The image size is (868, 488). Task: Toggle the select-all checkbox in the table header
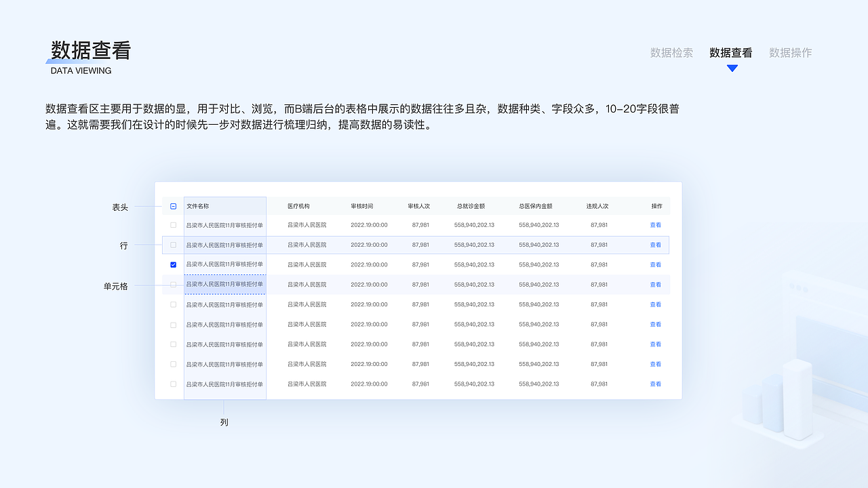click(173, 206)
